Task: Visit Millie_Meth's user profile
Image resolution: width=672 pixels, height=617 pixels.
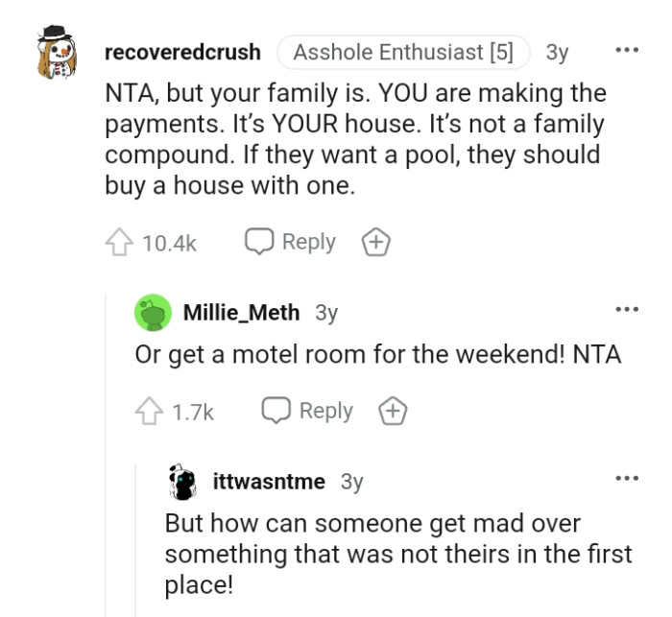Action: (x=241, y=313)
